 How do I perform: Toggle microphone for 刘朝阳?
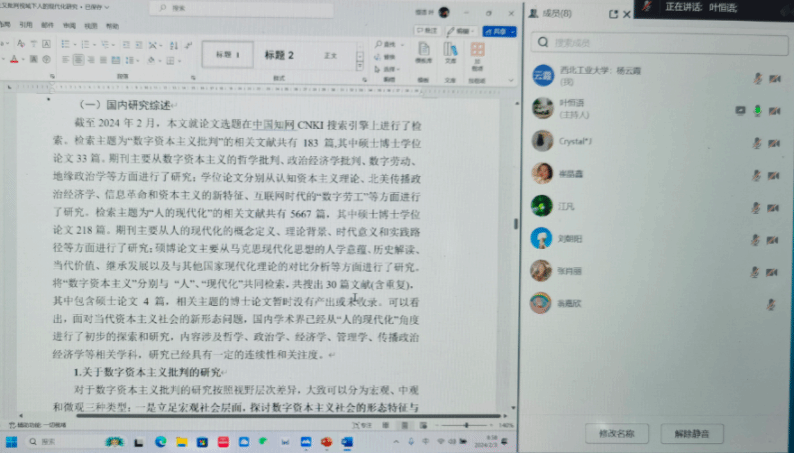[757, 238]
